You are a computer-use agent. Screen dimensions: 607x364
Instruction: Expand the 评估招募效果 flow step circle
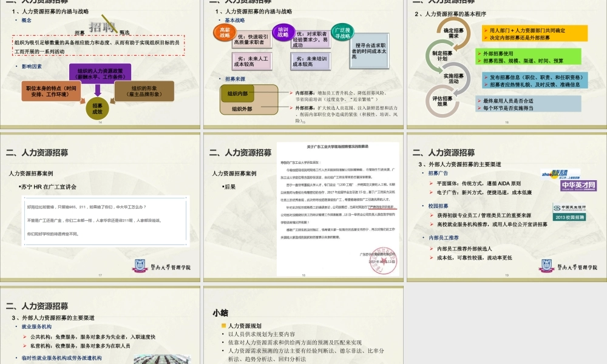[442, 99]
